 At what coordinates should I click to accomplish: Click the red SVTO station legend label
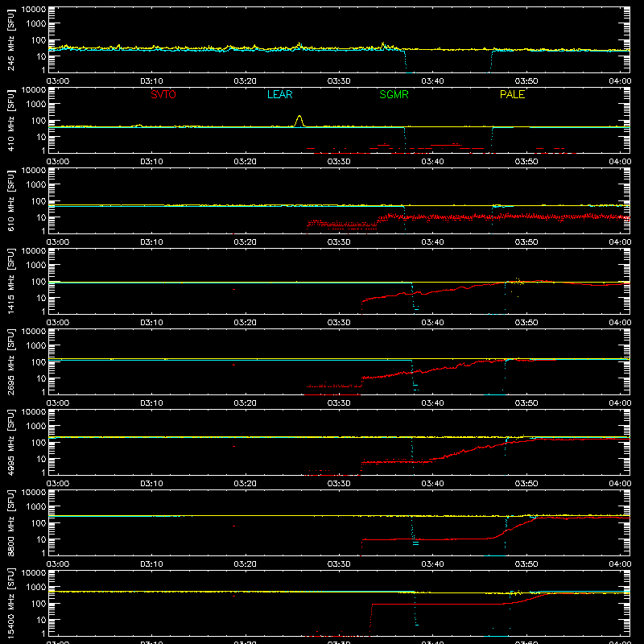click(x=163, y=94)
